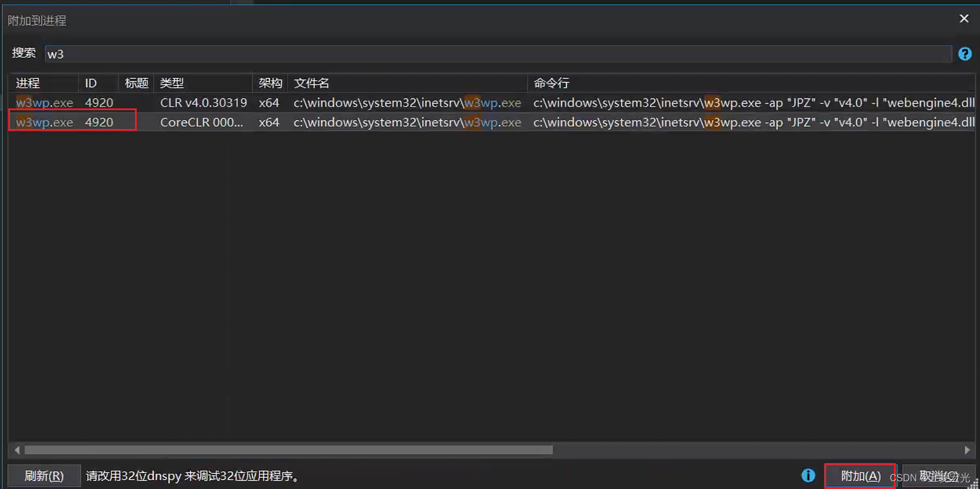Close the Attach to Process dialog
The width and height of the screenshot is (980, 489).
pyautogui.click(x=964, y=19)
